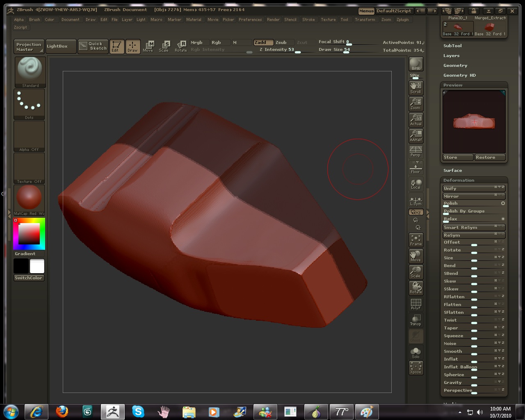Screen dimensions: 525x420
Task: Expand the SubTool palette section
Action: (x=452, y=46)
